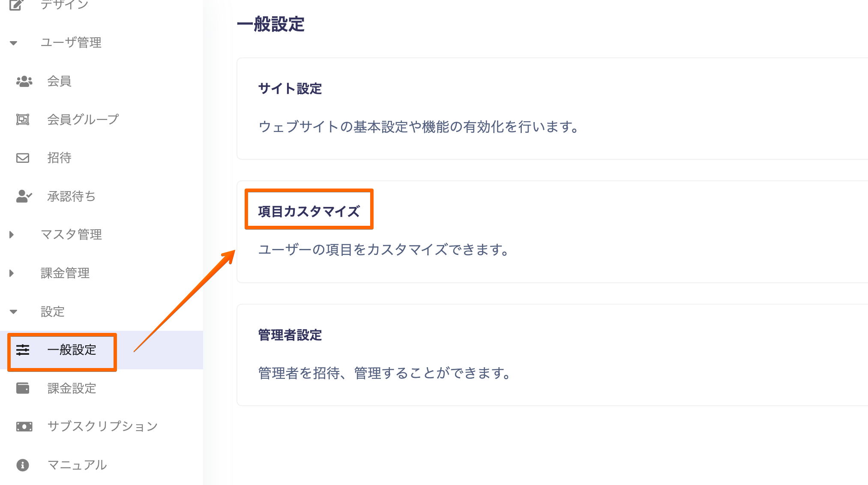
Task: Open the サイト設定 card title
Action: tap(290, 89)
